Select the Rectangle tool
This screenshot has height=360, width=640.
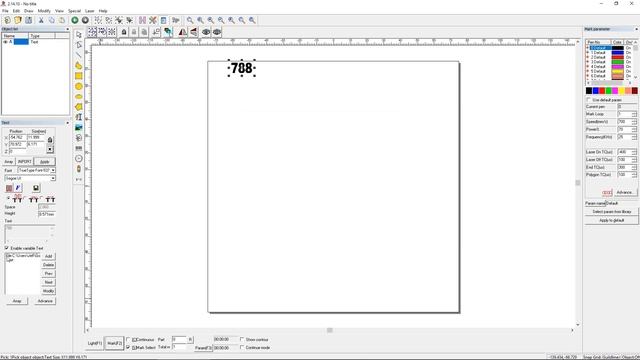pyautogui.click(x=79, y=76)
